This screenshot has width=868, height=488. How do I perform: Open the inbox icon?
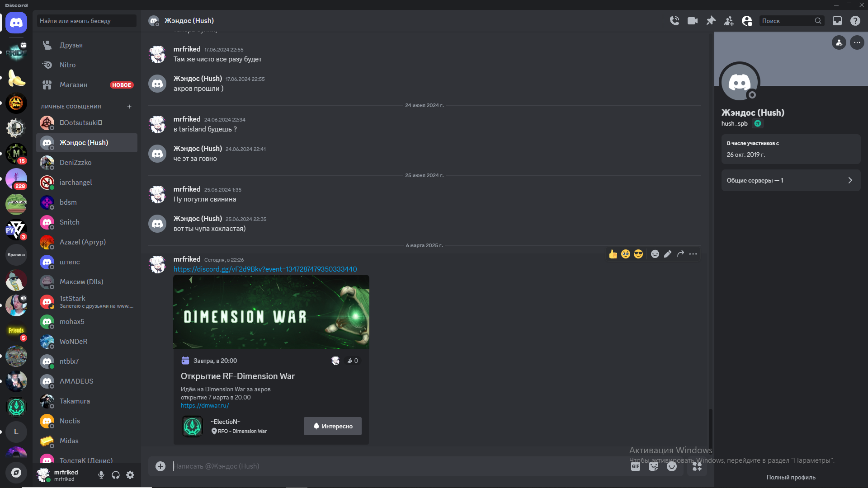(837, 21)
